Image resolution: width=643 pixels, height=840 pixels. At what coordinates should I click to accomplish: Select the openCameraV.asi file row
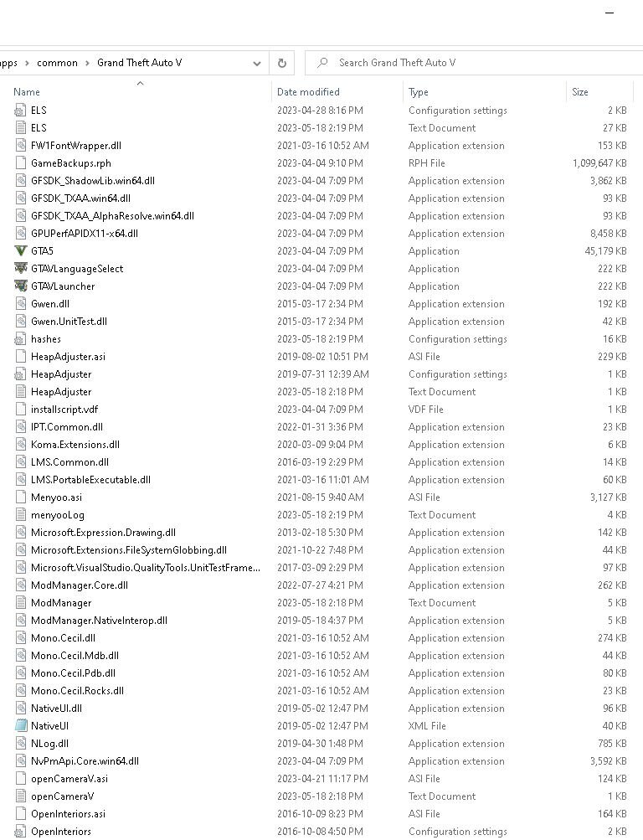(321, 778)
